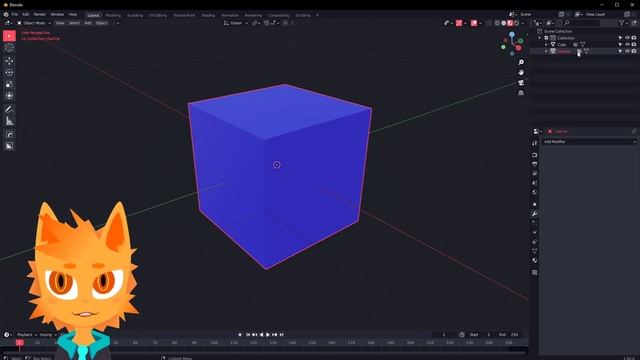Select the Cursor tool
640x360 pixels.
[9, 48]
